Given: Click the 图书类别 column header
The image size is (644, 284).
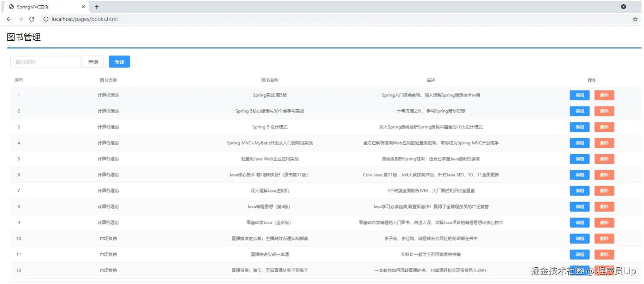Looking at the screenshot, I should coord(108,80).
